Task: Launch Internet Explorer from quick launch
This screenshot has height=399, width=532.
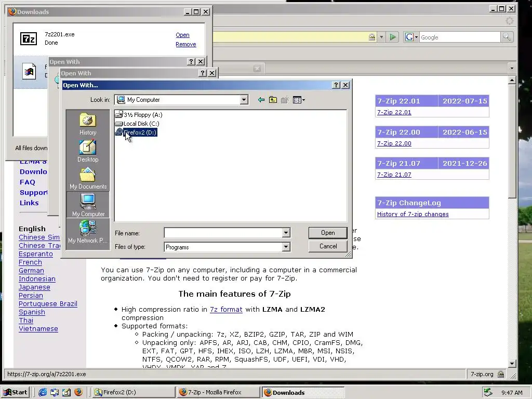Action: (x=43, y=392)
